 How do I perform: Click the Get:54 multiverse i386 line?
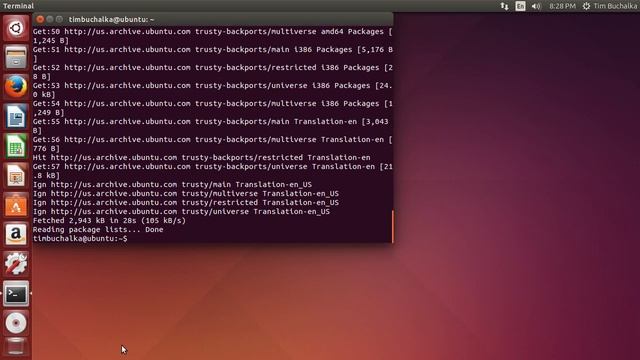212,108
